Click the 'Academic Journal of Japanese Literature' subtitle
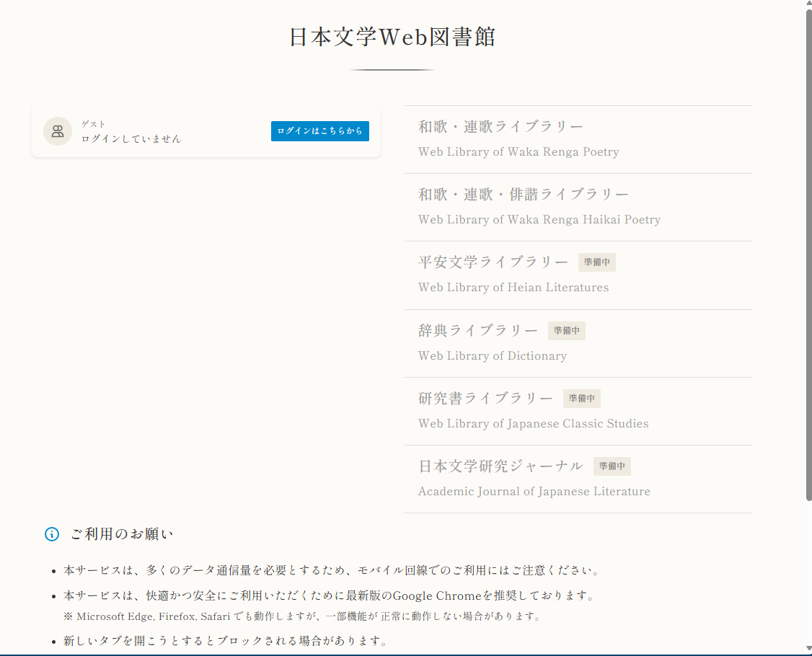This screenshot has width=812, height=656. click(534, 492)
